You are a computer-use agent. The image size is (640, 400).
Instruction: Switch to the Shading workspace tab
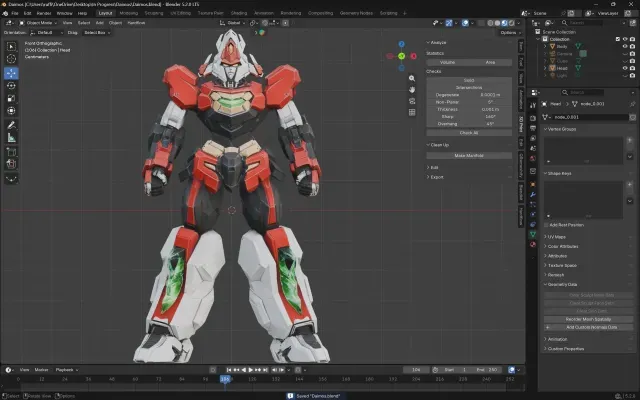click(x=239, y=13)
